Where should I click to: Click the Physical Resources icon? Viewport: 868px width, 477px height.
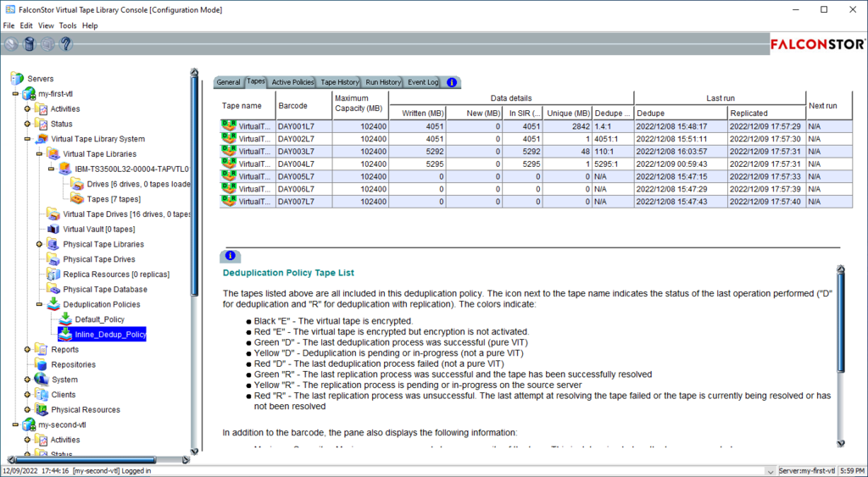pos(41,409)
